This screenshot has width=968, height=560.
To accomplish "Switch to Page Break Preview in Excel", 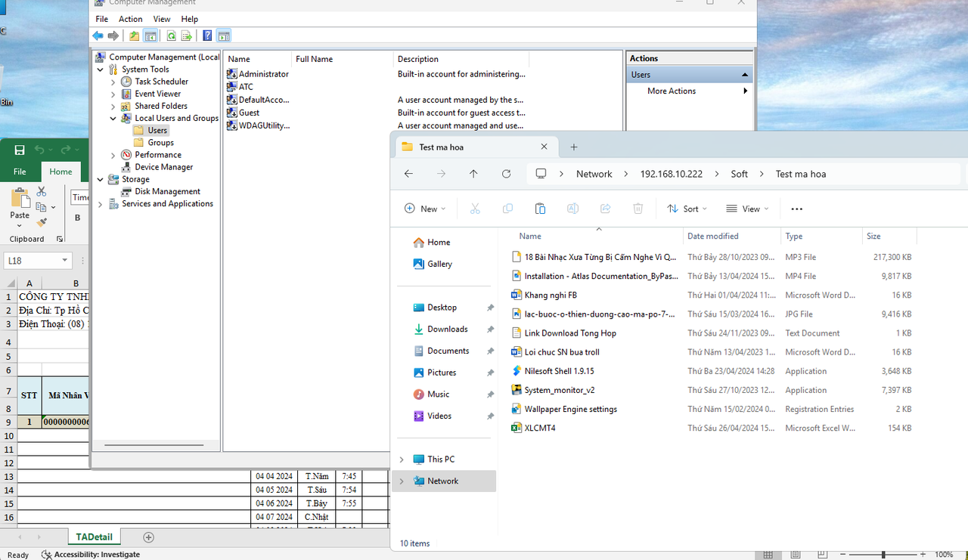I will [x=823, y=555].
